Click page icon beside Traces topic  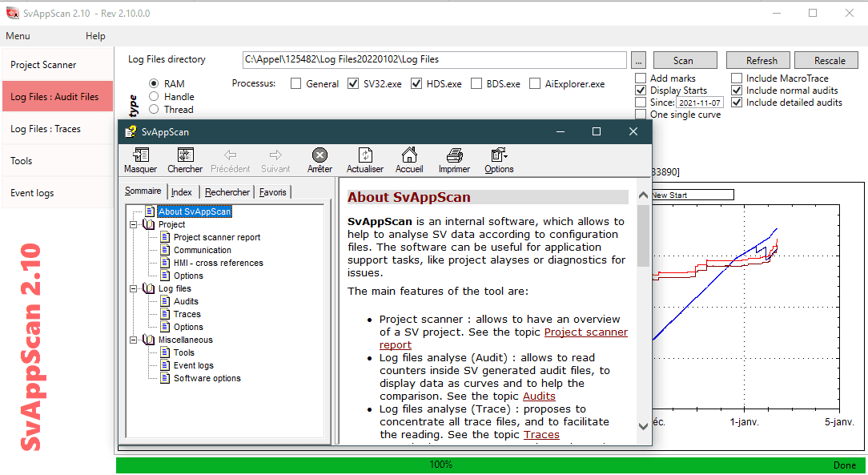click(x=164, y=313)
